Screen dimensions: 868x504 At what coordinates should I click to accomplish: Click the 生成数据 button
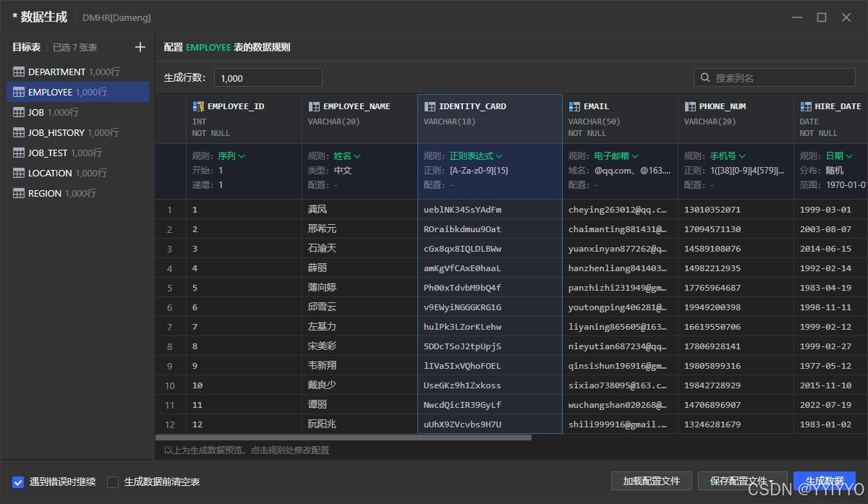824,480
